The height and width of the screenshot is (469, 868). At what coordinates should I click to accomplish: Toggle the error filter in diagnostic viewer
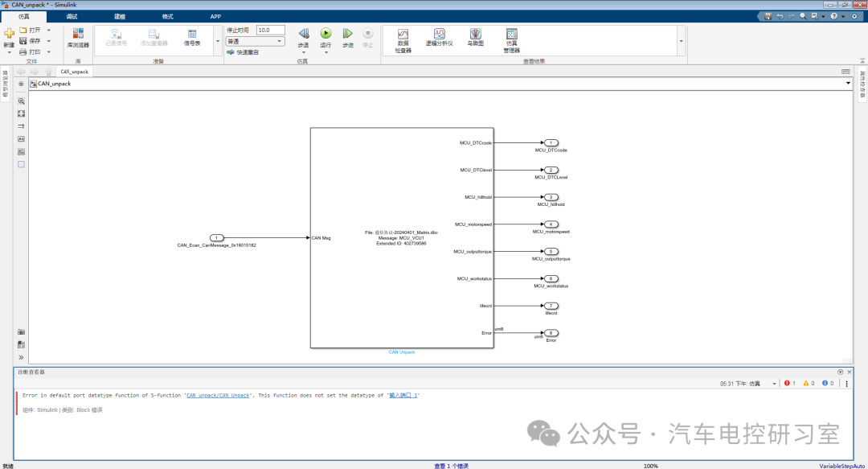[790, 384]
